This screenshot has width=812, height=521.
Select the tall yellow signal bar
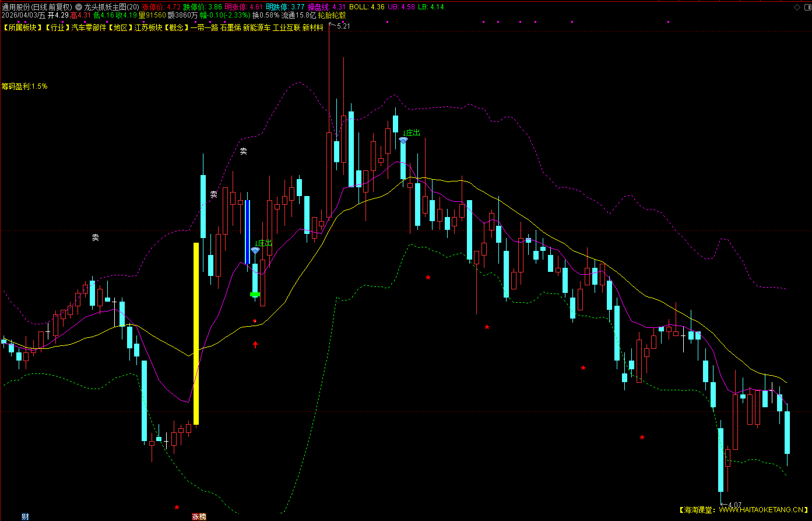click(196, 333)
